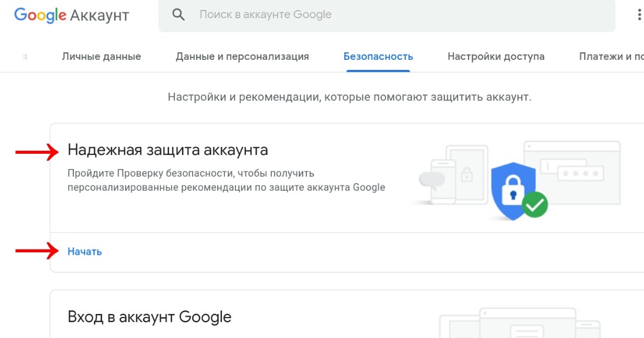
Task: Switch to the Платежи tab
Action: (x=611, y=56)
